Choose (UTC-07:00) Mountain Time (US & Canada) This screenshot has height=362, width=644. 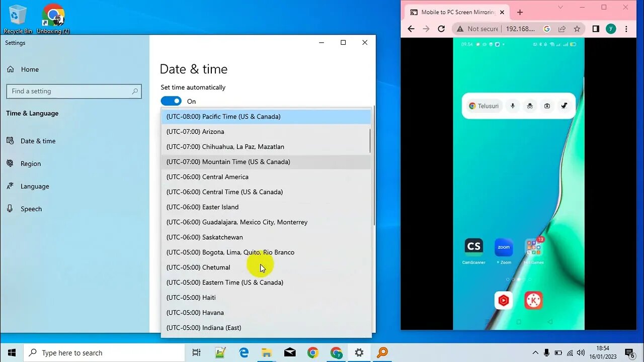(x=266, y=162)
